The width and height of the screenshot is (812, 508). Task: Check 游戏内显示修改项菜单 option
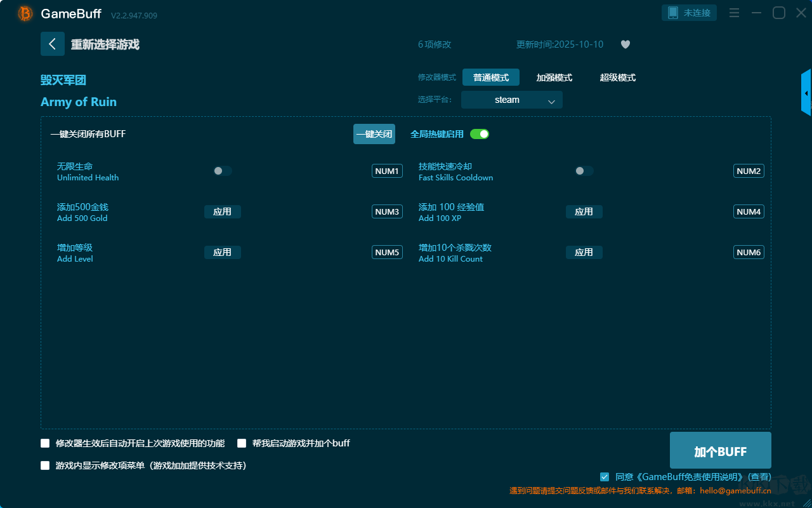click(45, 465)
